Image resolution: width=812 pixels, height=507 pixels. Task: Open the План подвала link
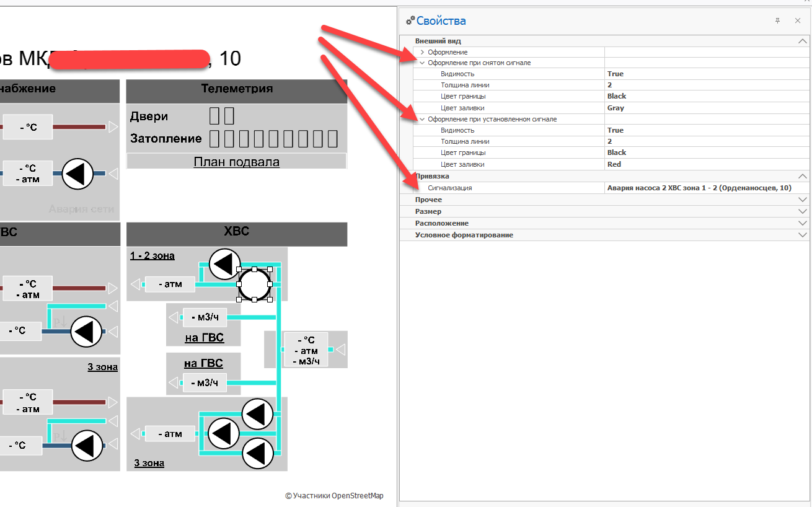point(236,162)
